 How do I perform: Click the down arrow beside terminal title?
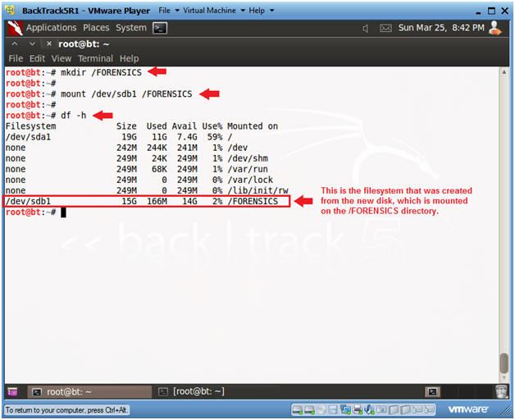tap(32, 43)
